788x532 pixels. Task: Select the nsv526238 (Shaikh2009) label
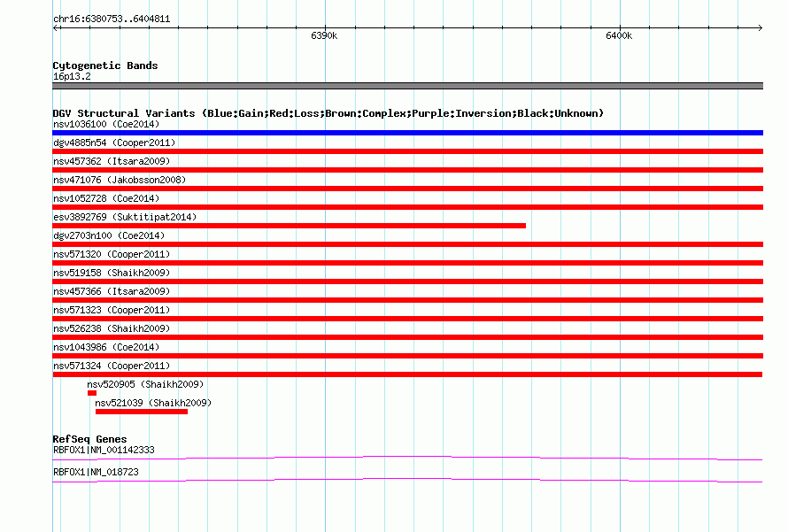(112, 328)
